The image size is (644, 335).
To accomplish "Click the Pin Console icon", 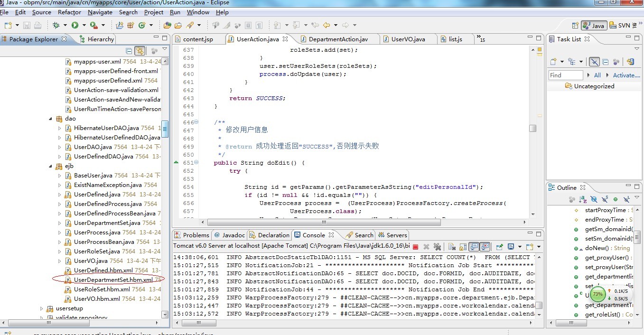I will (x=499, y=247).
